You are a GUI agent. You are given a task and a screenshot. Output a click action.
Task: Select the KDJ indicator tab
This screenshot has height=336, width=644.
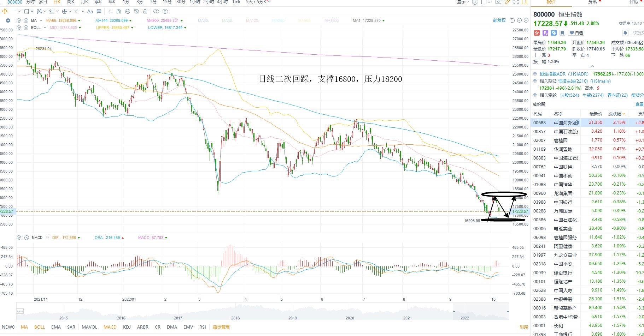127,327
